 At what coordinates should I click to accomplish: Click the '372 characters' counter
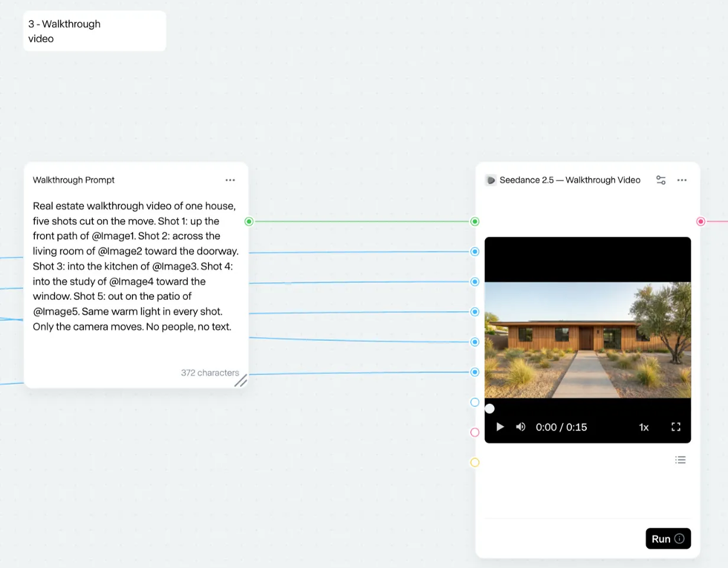[x=210, y=373]
